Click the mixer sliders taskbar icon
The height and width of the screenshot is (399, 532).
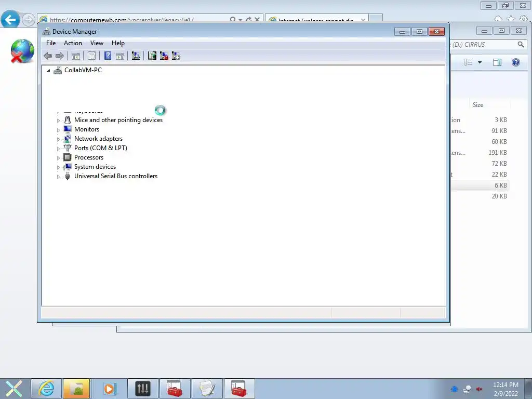[x=143, y=389]
